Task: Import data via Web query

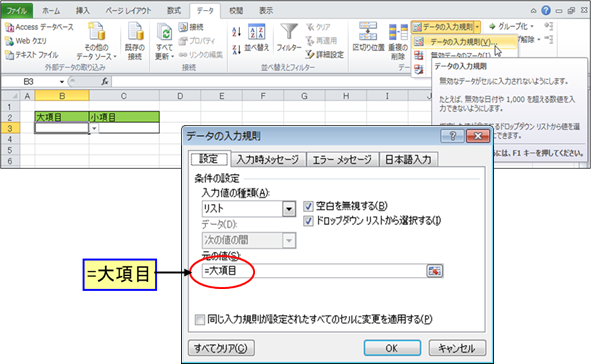Action: pyautogui.click(x=26, y=41)
